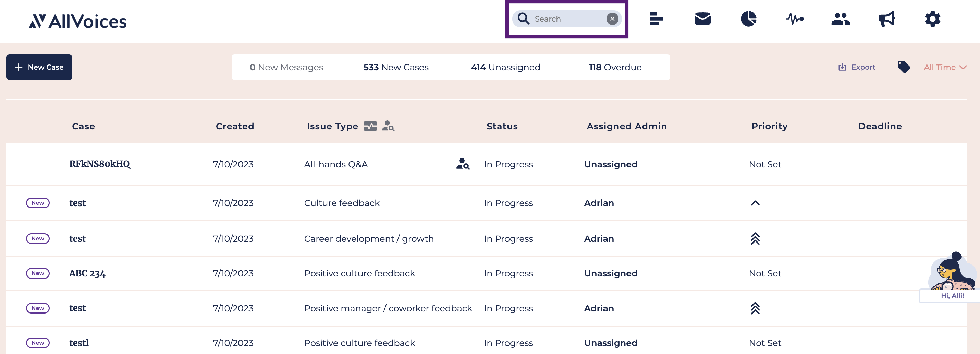Sort by the Assigned Admin column header

(627, 126)
